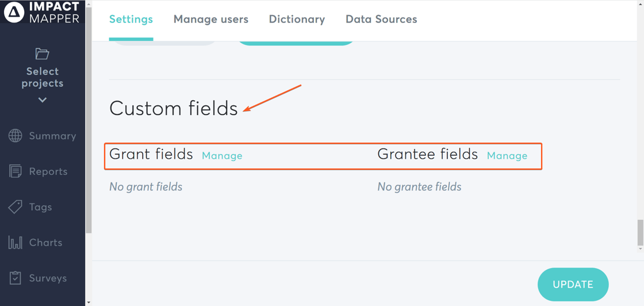Click the sidebar vertical scrollbar thumb
This screenshot has width=644, height=306.
(89, 115)
